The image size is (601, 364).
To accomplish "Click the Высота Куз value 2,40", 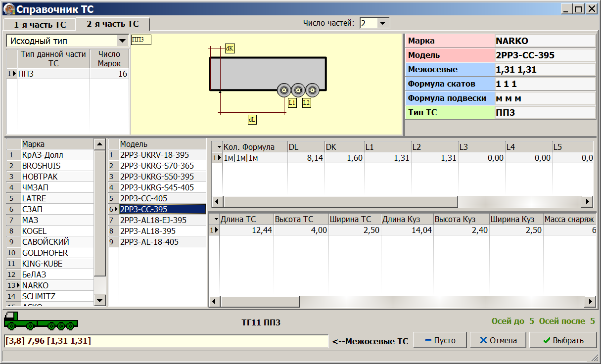I will coord(461,230).
